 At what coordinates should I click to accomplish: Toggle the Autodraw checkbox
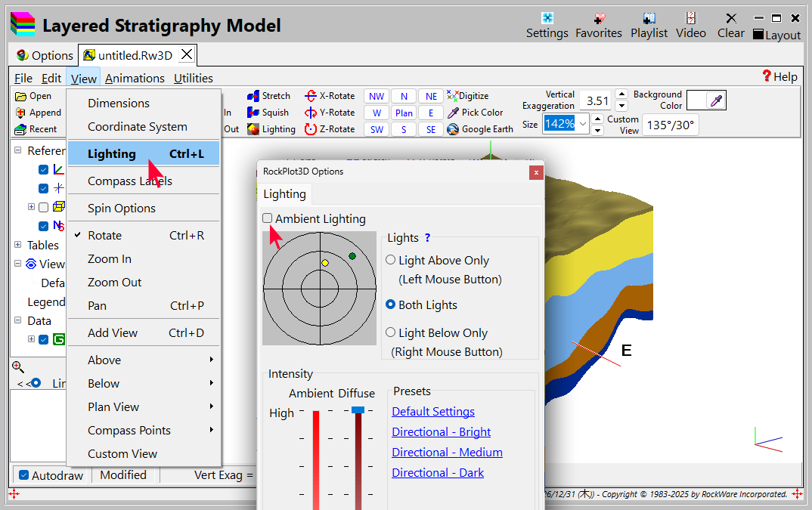pos(24,475)
